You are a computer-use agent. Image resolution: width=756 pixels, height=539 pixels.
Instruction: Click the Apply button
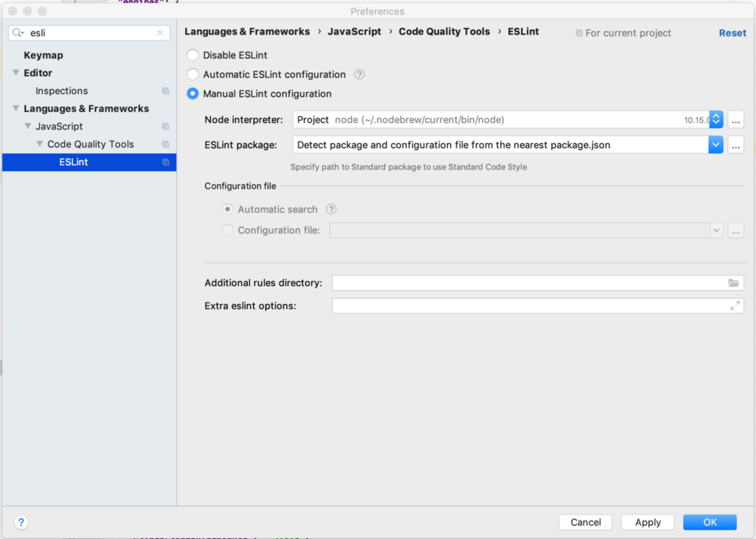648,522
